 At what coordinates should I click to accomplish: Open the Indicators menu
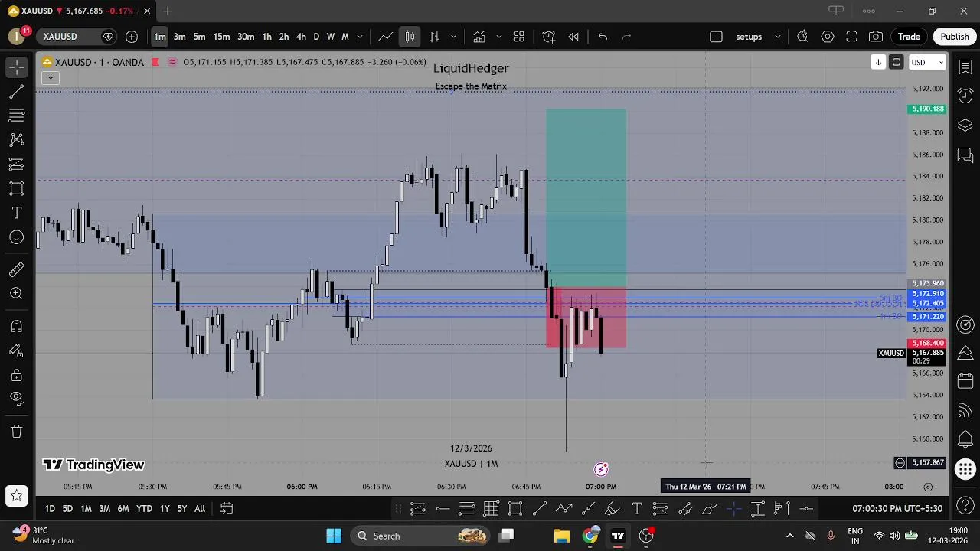click(x=479, y=37)
